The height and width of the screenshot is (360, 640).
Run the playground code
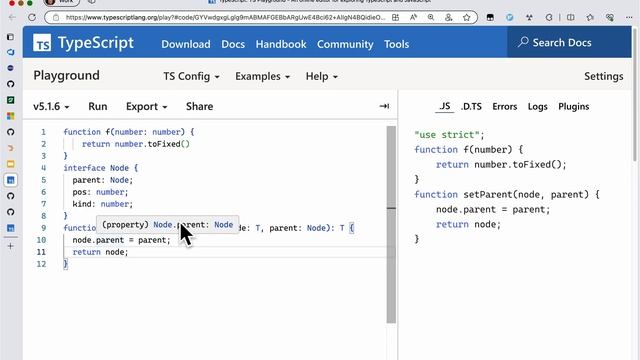[x=98, y=107]
